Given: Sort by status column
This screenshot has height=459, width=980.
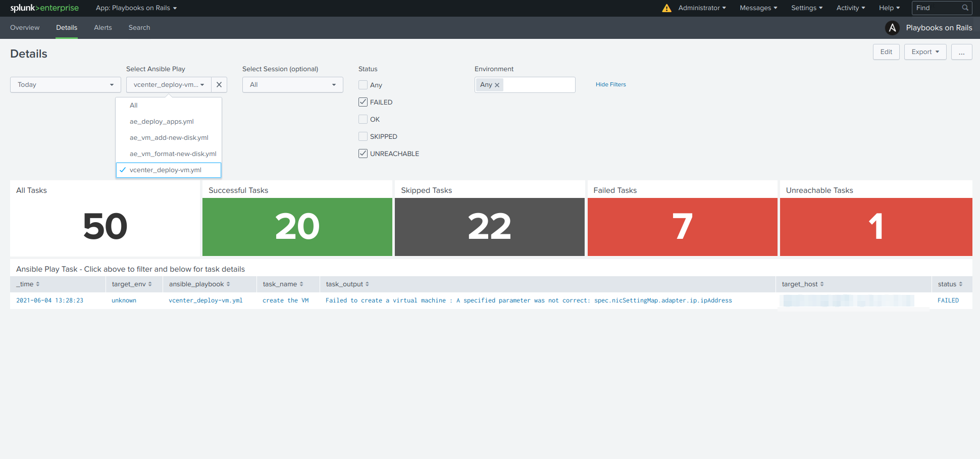Looking at the screenshot, I should tap(950, 284).
